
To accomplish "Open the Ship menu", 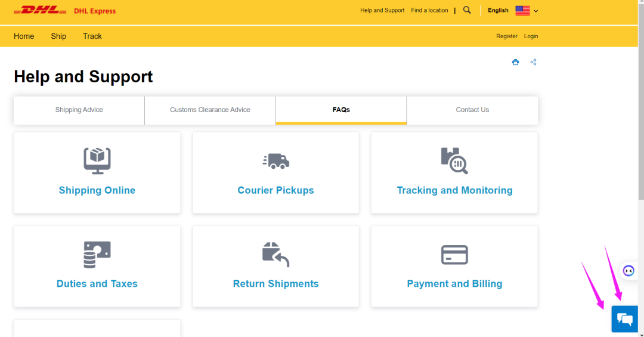I will tap(58, 36).
